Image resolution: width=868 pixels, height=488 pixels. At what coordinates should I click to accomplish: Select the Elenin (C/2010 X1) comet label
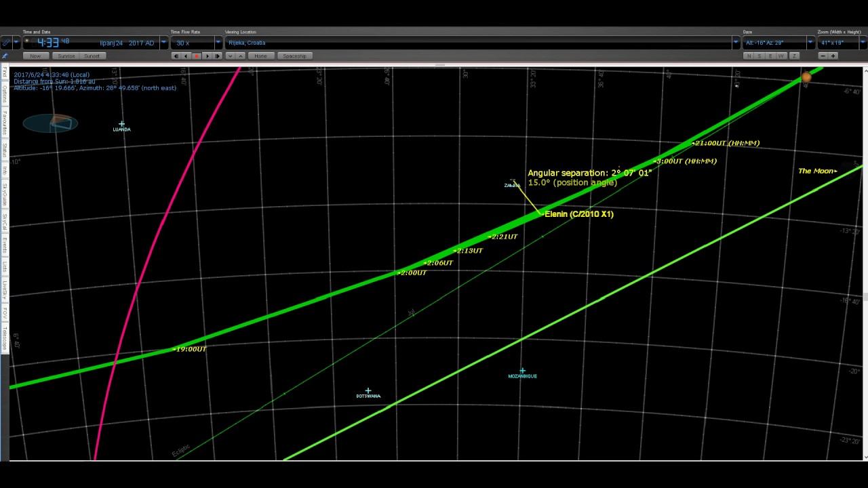coord(579,214)
